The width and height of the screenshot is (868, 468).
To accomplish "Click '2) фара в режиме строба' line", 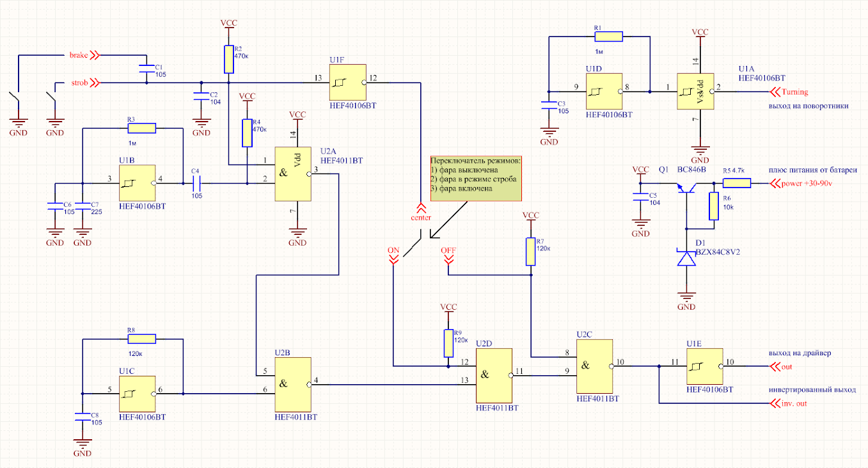I will coord(473,179).
